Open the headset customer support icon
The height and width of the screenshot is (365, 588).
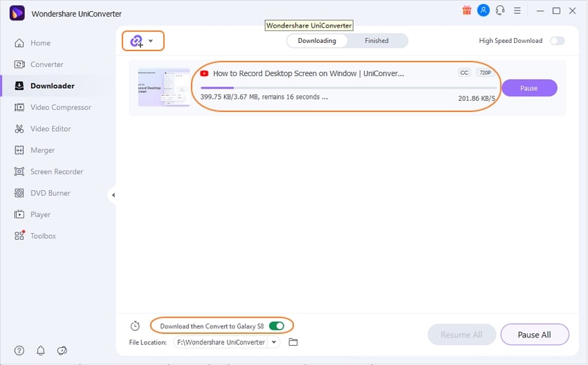pos(500,10)
